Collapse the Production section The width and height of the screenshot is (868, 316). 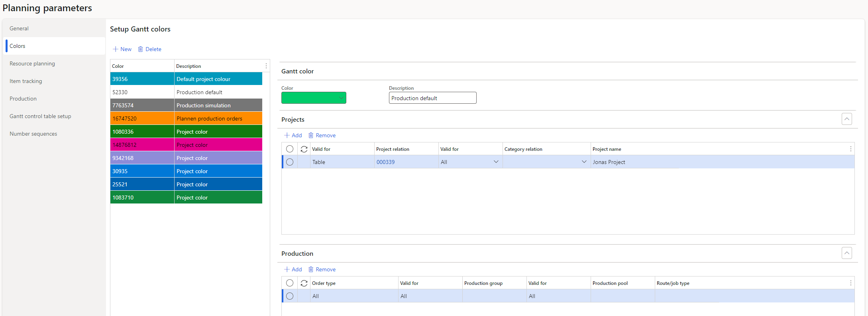click(x=847, y=253)
